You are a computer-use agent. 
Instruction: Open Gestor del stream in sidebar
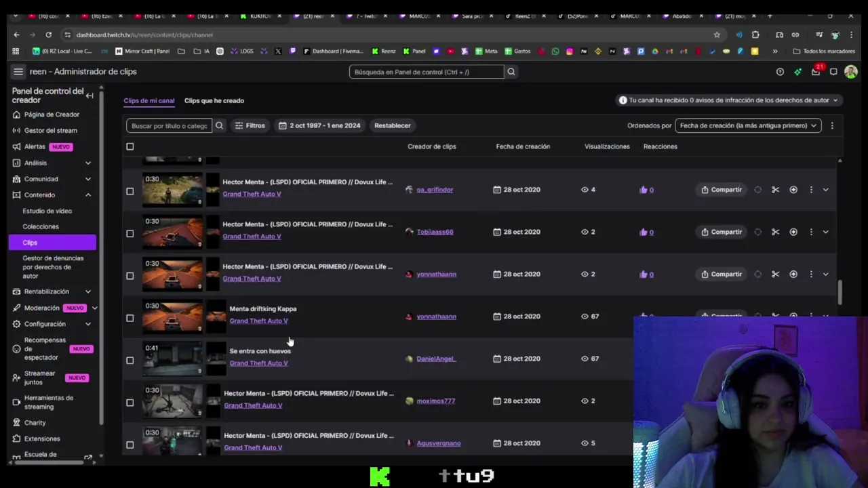[50, 130]
